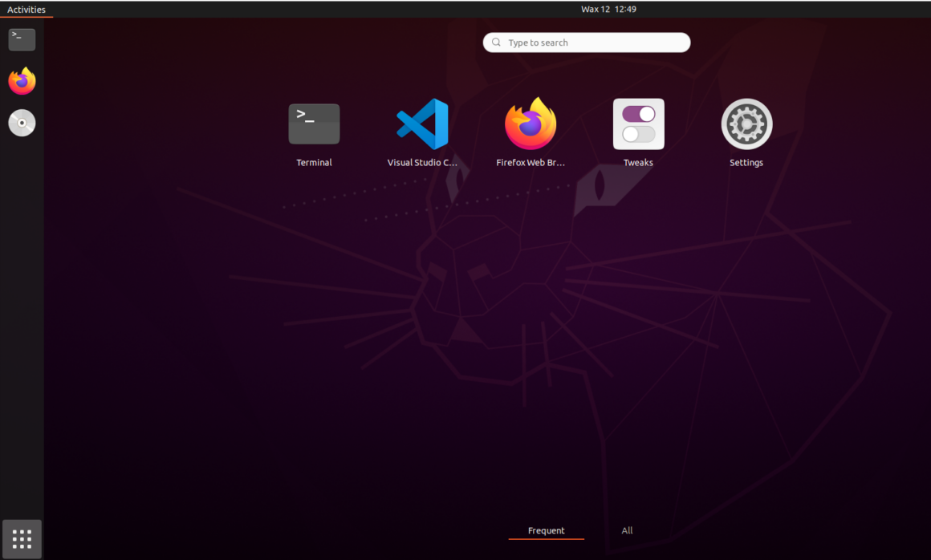The width and height of the screenshot is (931, 560).
Task: Launch Visual Studio Code
Action: point(422,124)
